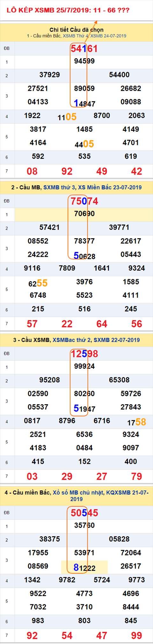Open the XSMBac thứ 2 link
Screen dimensions: 153x644
(x=71, y=340)
